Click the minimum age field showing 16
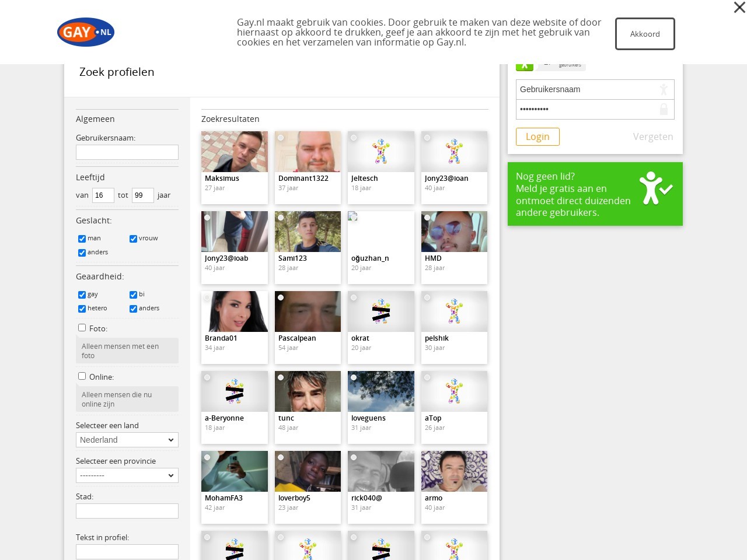Viewport: 747px width, 560px height. point(103,195)
